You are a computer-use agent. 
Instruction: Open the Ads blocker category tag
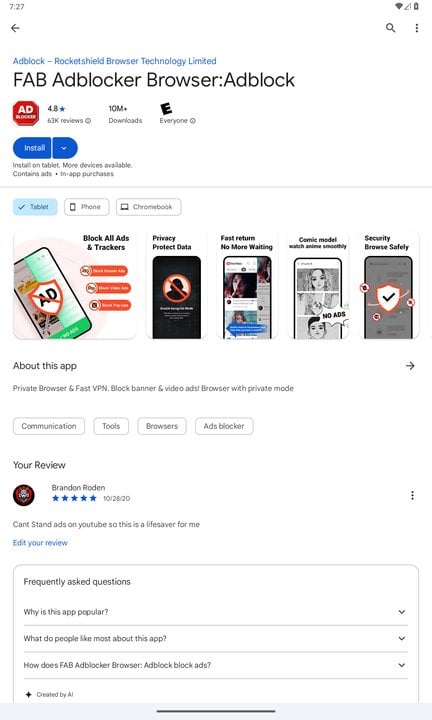pos(224,426)
